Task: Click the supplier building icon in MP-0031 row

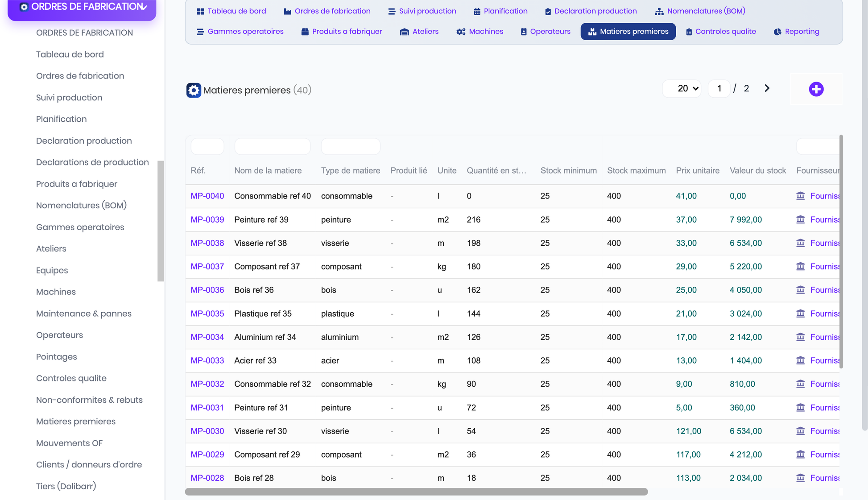Action: click(x=801, y=407)
